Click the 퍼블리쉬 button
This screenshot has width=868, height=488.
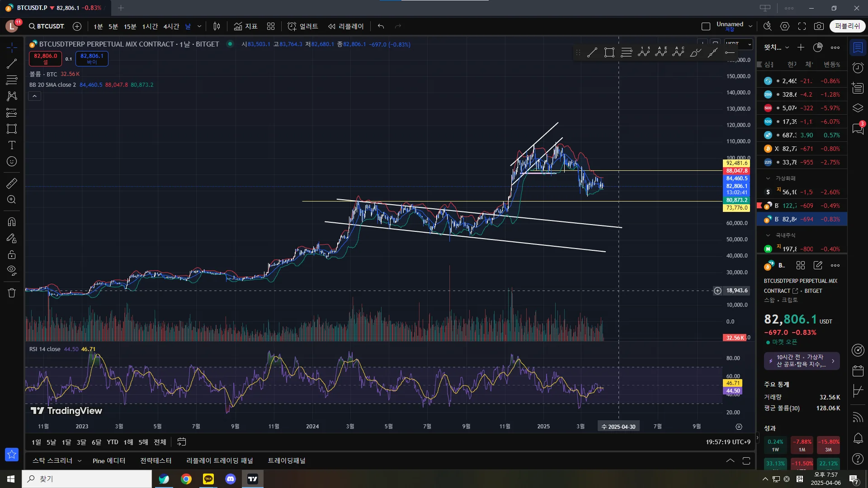(x=847, y=26)
